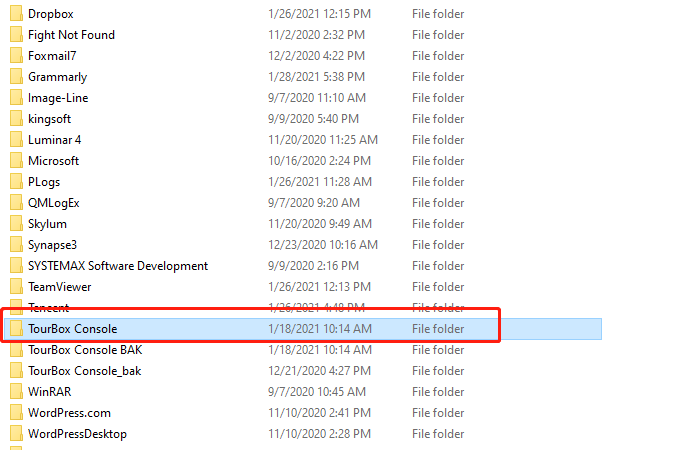Click the WordPressDesktop folder icon
The height and width of the screenshot is (450, 689).
(16, 434)
